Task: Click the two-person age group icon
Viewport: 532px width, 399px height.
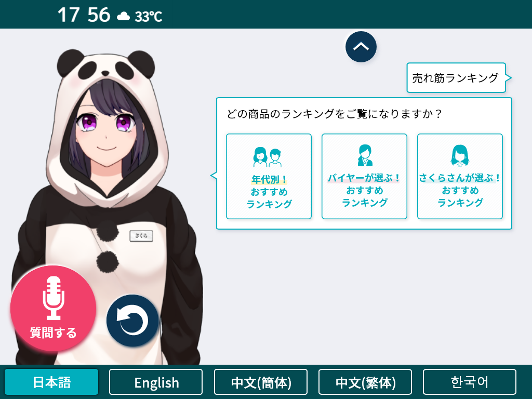Action: click(x=268, y=157)
